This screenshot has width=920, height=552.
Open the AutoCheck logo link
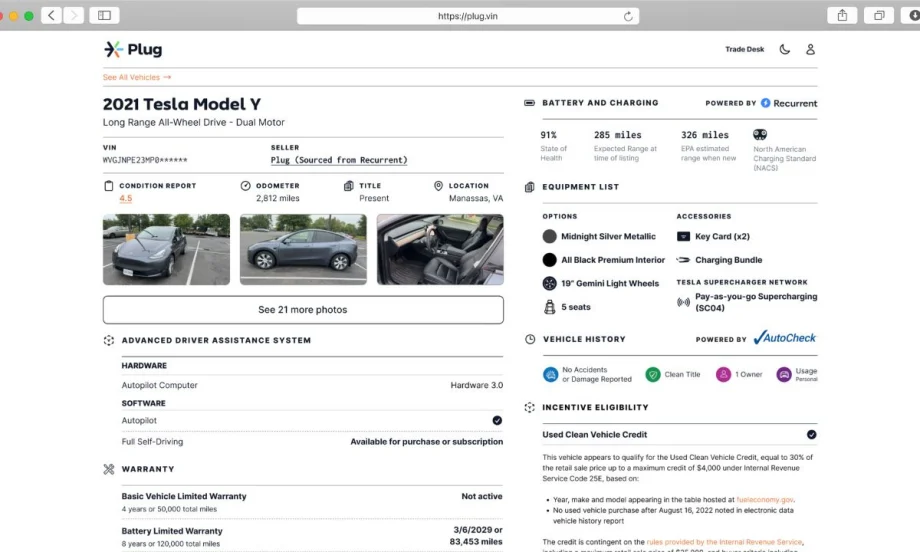coord(784,337)
